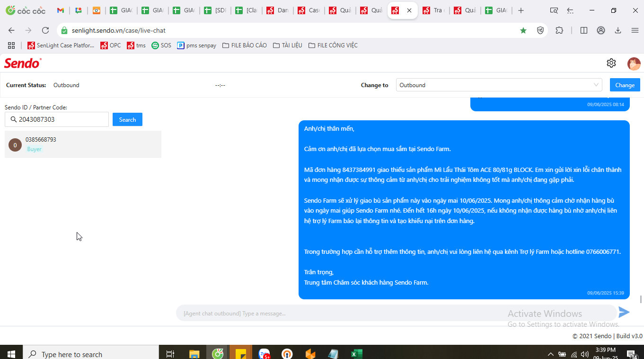Image resolution: width=644 pixels, height=359 pixels.
Task: Open a new browser tab
Action: coord(521,10)
